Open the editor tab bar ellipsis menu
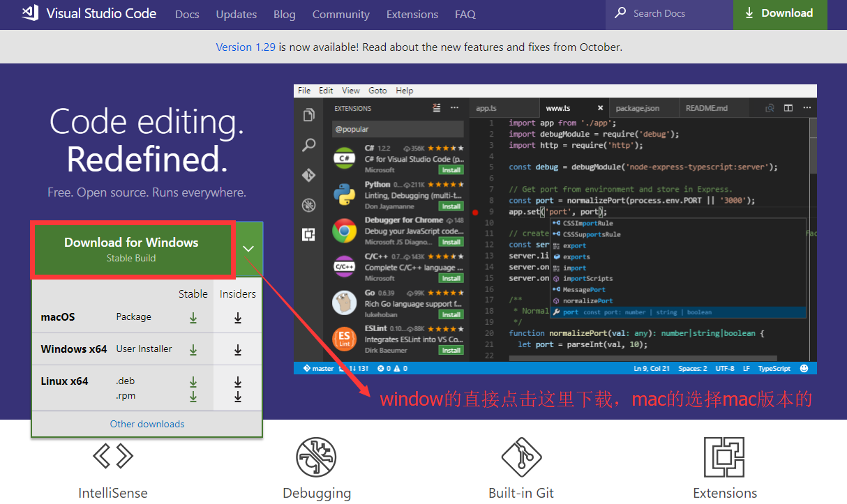This screenshot has height=504, width=847. [x=806, y=108]
